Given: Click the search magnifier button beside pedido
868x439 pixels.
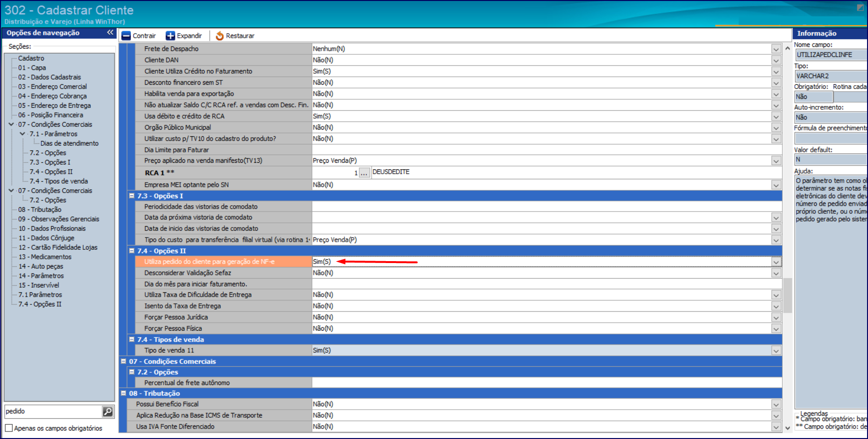Looking at the screenshot, I should click(x=108, y=412).
